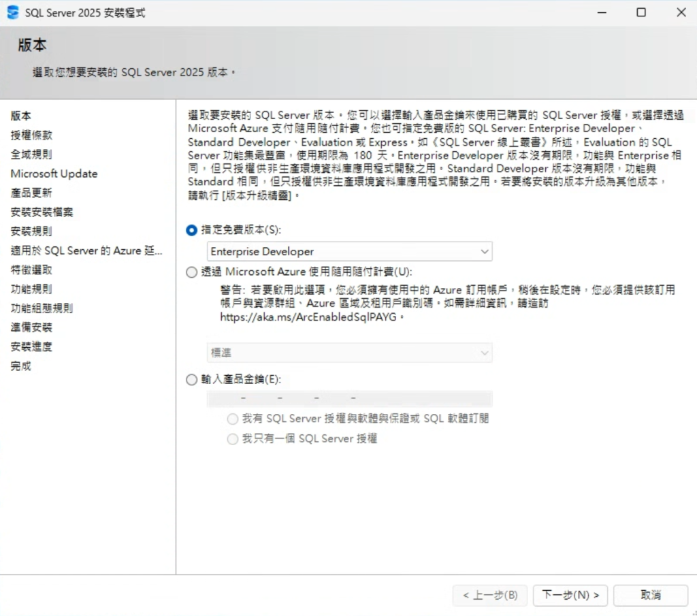
Task: Click the SQL Server installer title bar icon
Action: tap(13, 12)
